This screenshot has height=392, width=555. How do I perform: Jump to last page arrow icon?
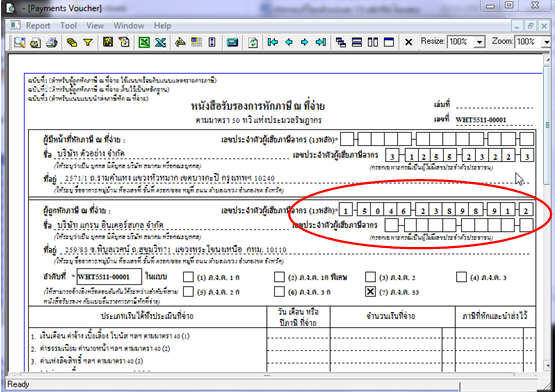point(321,42)
